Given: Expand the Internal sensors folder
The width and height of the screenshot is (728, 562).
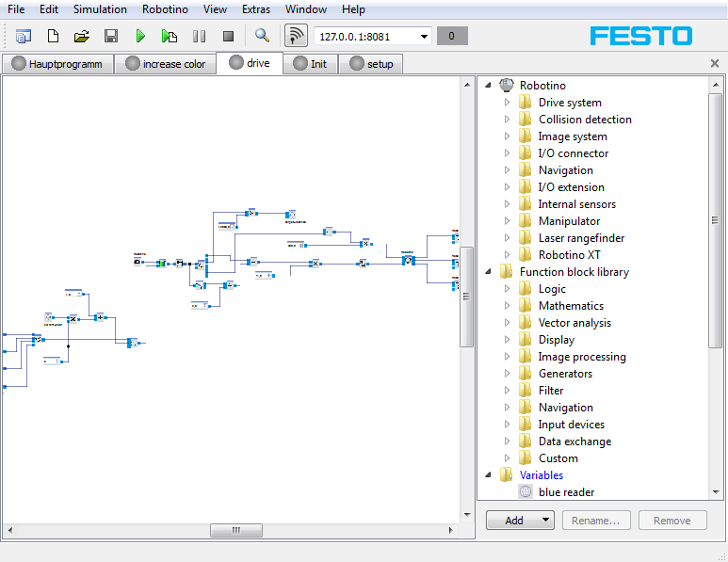Looking at the screenshot, I should click(507, 203).
